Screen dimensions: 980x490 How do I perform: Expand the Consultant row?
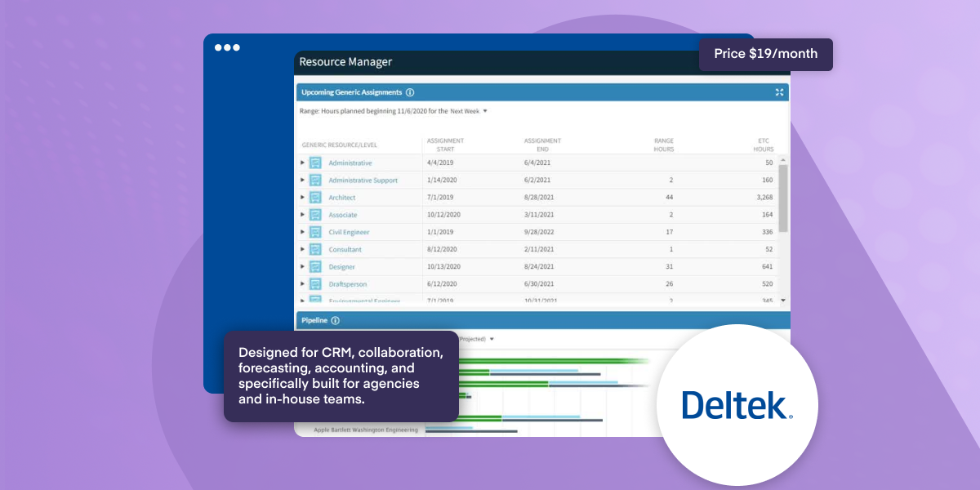[303, 249]
